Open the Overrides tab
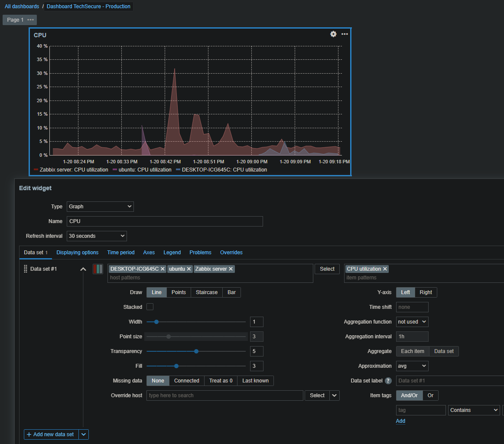Viewport: 504px width, 444px height. pos(231,253)
